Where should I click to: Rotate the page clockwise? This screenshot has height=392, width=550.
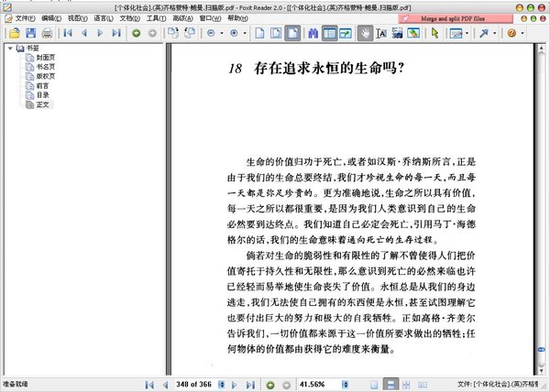point(173,33)
